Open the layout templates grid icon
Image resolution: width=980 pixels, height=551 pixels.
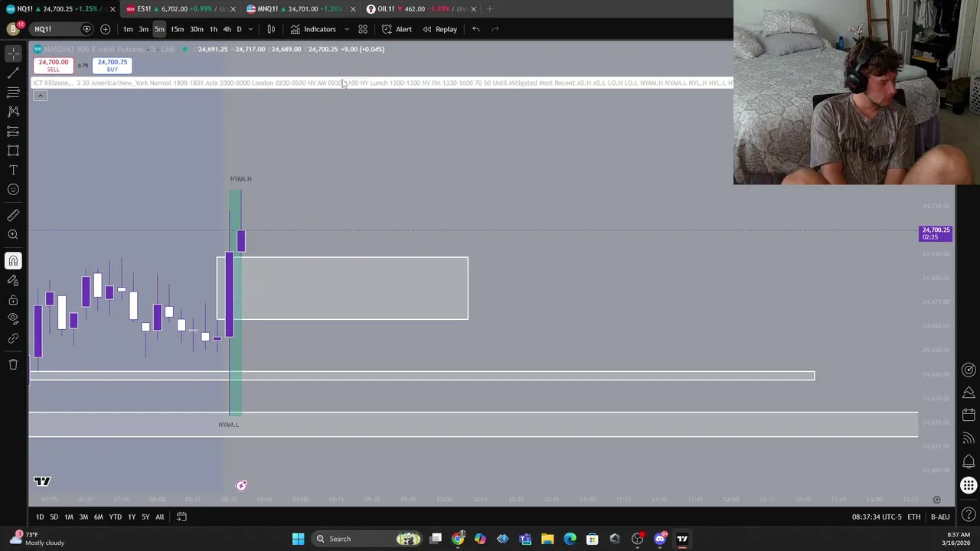click(363, 29)
